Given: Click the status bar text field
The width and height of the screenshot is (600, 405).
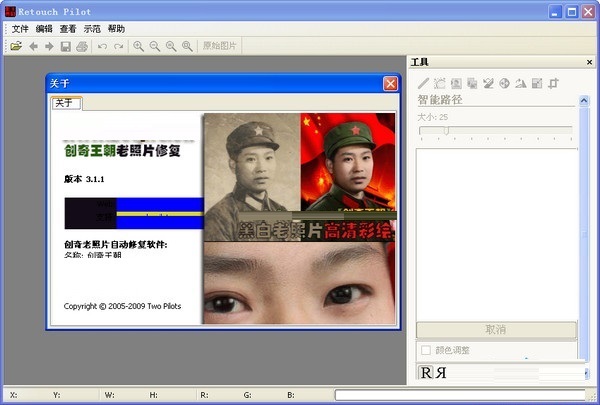Looking at the screenshot, I should pyautogui.click(x=460, y=395).
